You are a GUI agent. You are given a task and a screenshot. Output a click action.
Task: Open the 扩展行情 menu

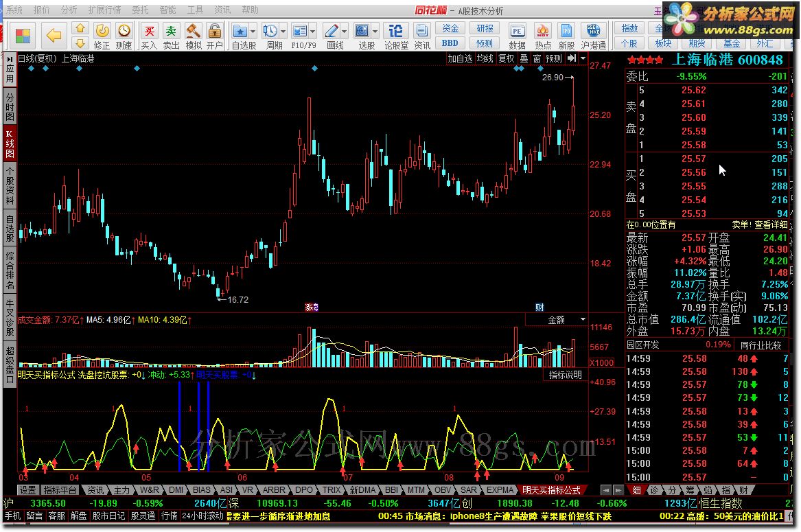click(x=105, y=10)
